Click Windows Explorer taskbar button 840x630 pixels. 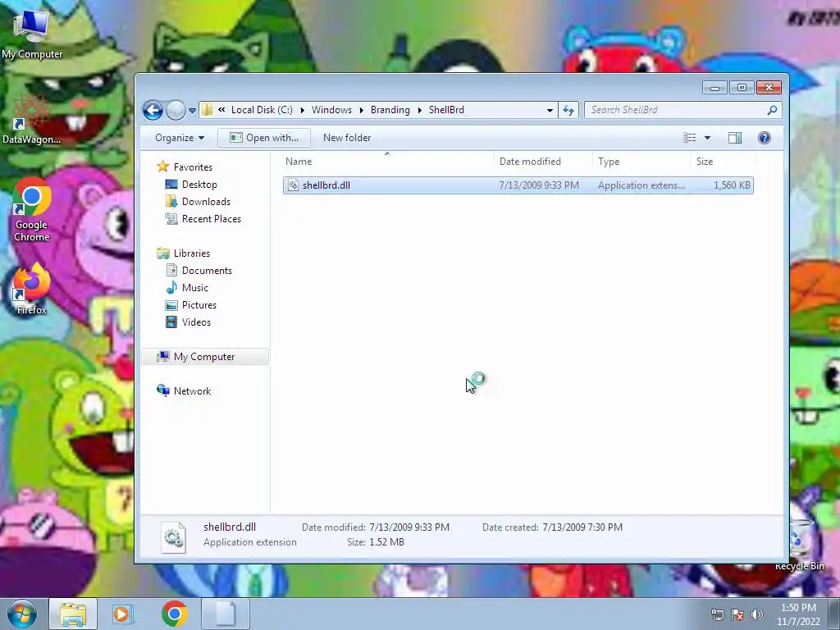click(x=73, y=614)
